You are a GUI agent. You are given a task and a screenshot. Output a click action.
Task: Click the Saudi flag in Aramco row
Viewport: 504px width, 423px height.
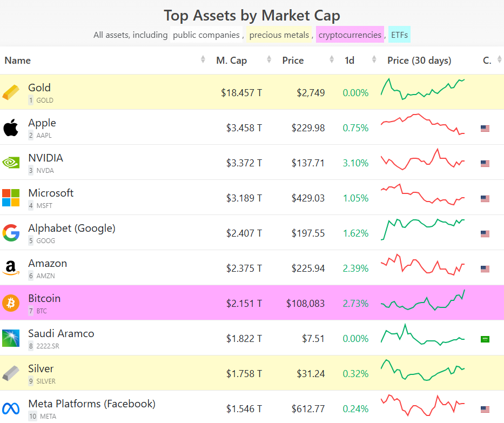[x=485, y=339]
